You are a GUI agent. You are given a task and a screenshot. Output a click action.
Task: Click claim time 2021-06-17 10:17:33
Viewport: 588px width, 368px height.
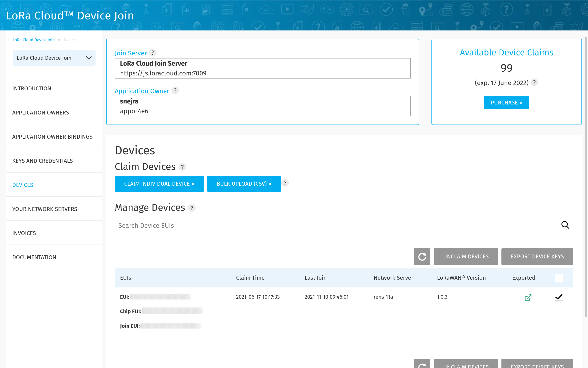coord(257,297)
